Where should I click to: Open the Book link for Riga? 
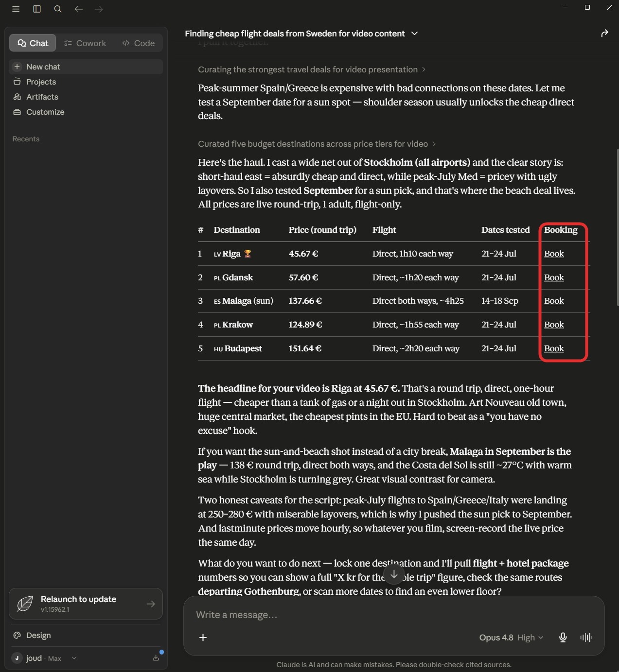(554, 254)
